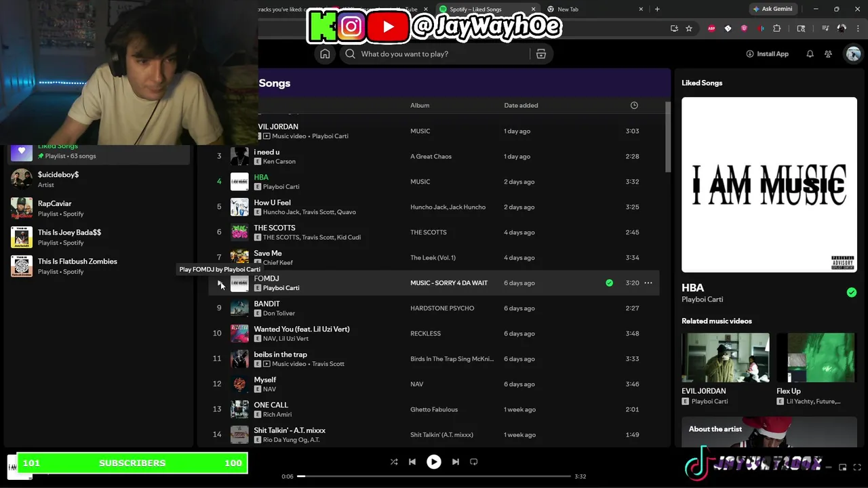Close the Spotify – Liked Songs tab
868x488 pixels.
[534, 9]
